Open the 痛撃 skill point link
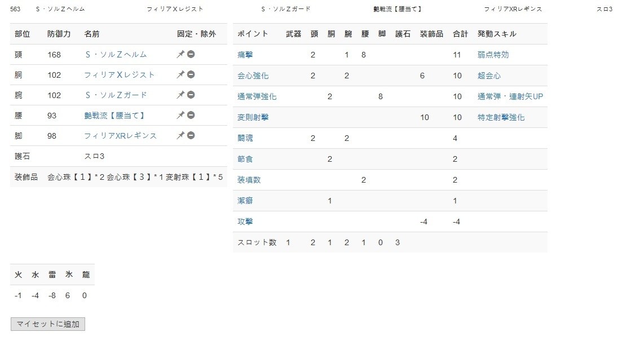Screen dimensions: 644x341 [245, 55]
